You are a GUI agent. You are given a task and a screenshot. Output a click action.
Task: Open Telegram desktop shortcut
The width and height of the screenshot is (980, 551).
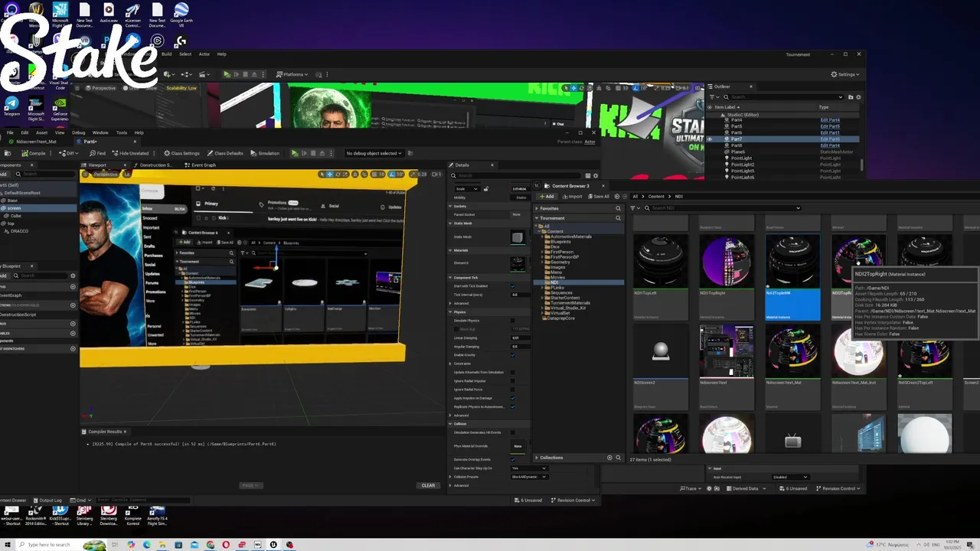click(x=11, y=107)
